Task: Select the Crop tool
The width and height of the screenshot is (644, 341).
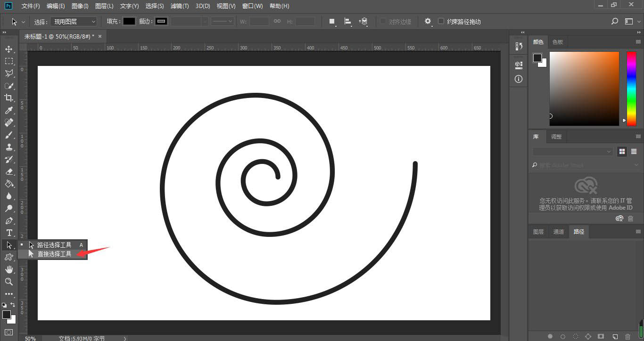Action: [x=9, y=98]
